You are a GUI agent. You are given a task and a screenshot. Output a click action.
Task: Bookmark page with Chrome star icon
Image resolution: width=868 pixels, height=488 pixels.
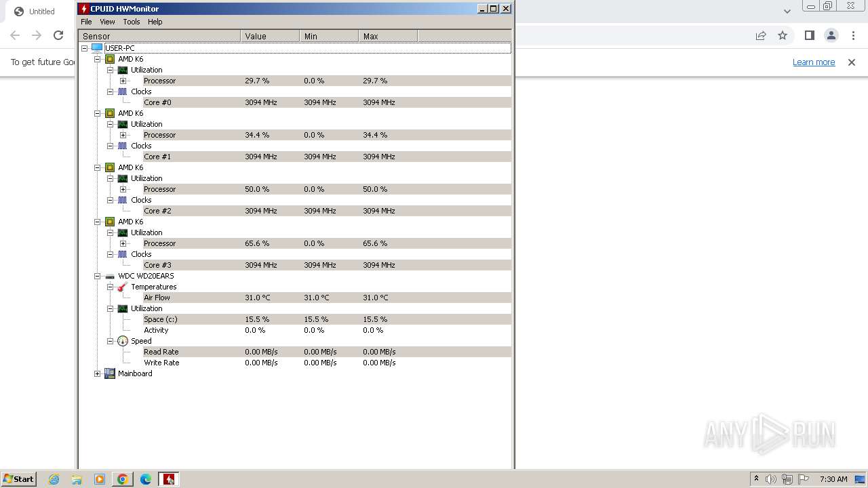[783, 35]
